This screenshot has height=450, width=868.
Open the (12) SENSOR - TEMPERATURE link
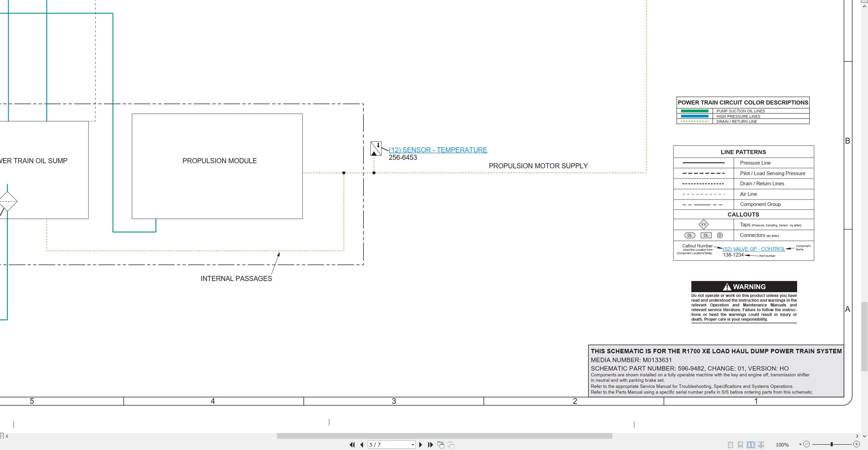(438, 150)
